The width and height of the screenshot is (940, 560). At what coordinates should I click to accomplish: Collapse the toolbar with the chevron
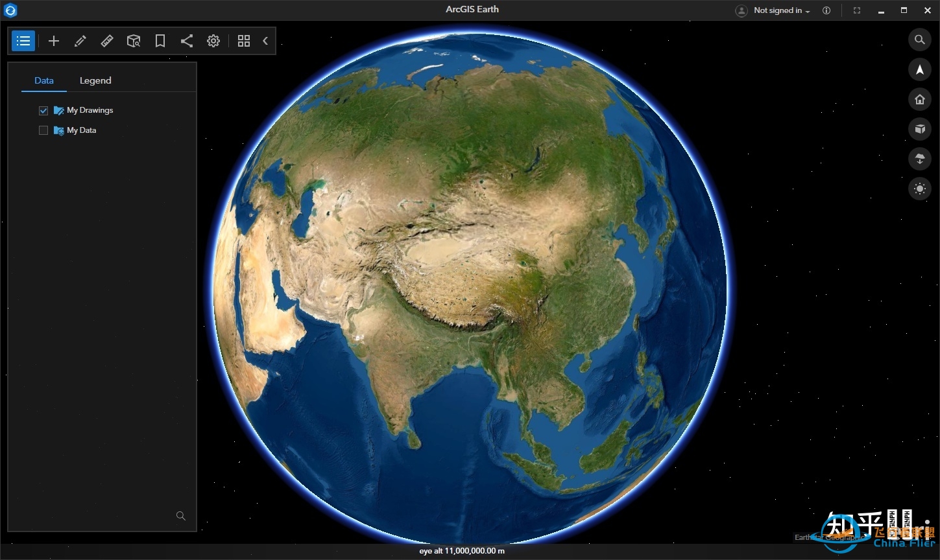click(x=265, y=41)
